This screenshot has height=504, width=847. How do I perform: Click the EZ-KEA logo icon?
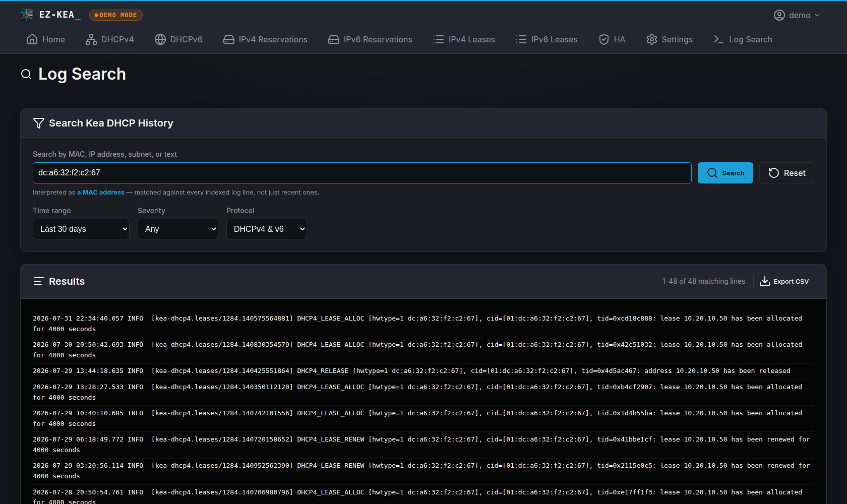tap(27, 15)
